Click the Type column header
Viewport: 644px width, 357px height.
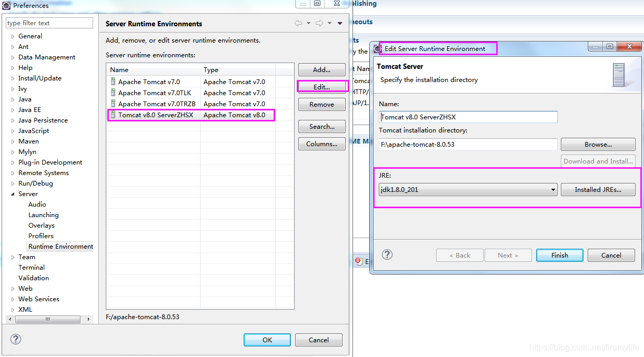click(x=238, y=69)
